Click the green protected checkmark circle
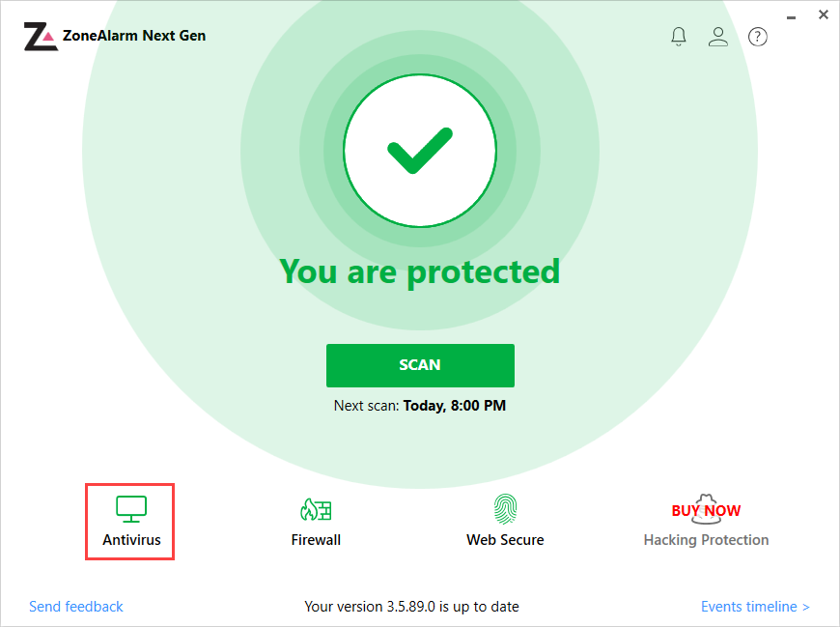 (x=420, y=151)
